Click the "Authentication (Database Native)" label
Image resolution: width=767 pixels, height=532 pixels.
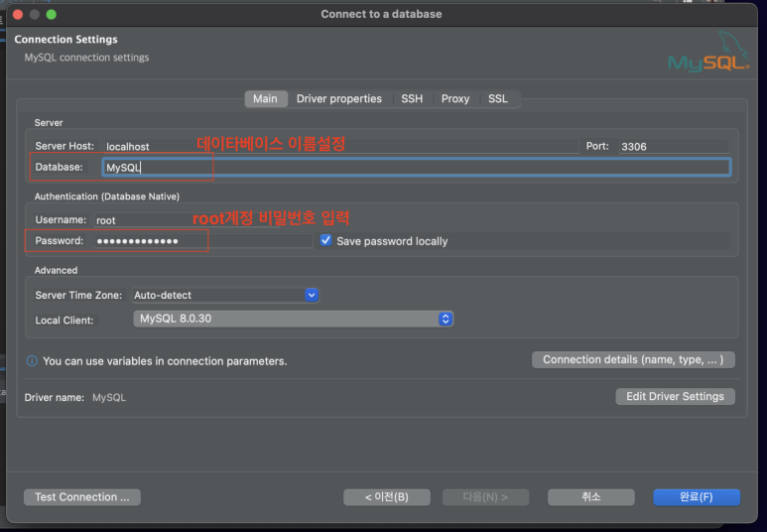(106, 197)
